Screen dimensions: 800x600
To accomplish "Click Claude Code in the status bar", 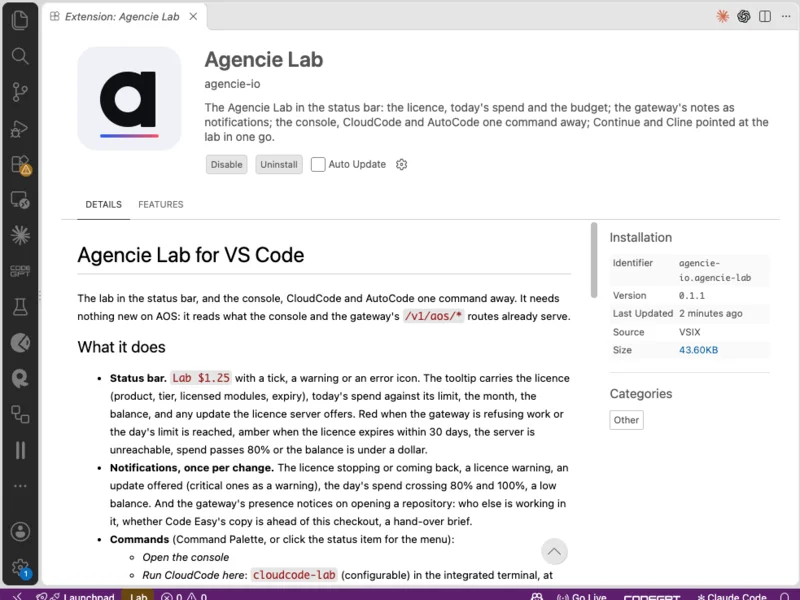I will [x=731, y=596].
